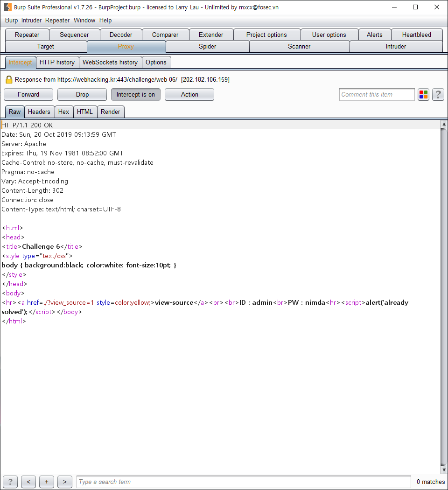Open the Repeater menu in menu bar
448x490 pixels.
(x=57, y=21)
